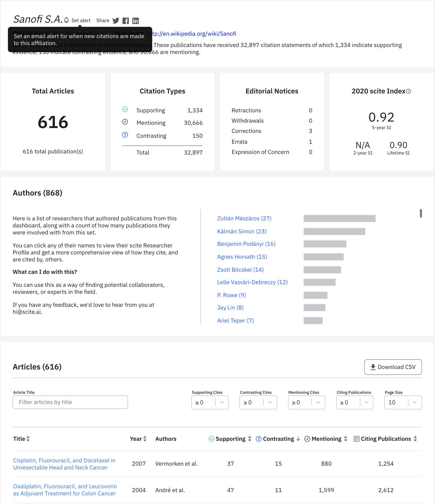Sort by Mentioning column arrows
The image size is (435, 504).
(346, 439)
